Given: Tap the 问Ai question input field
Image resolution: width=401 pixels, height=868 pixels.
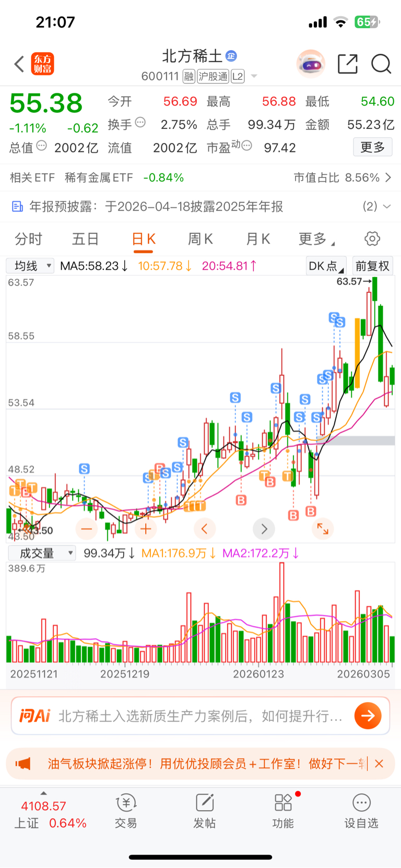Looking at the screenshot, I should 201,716.
